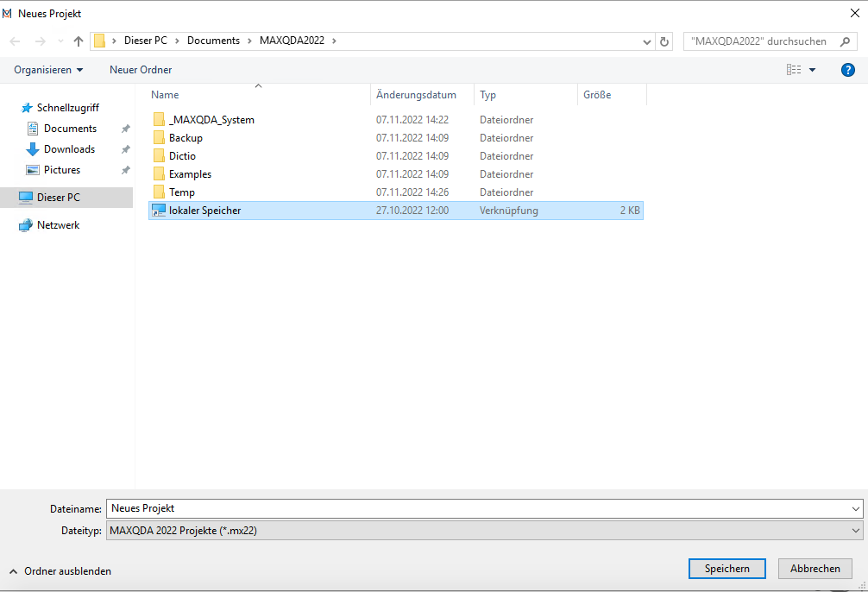Open the _MAXQDA_System folder
This screenshot has width=868, height=592.
coord(211,120)
